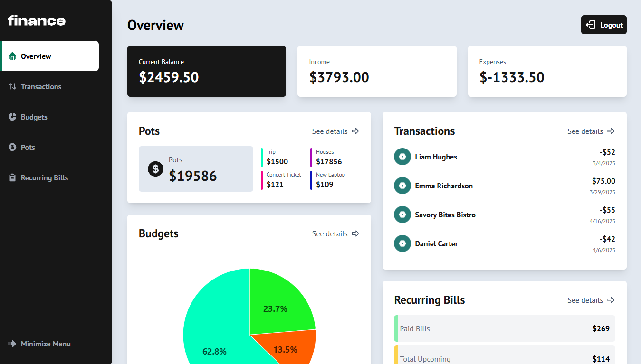Open See details link for Recurring Bills
Image resolution: width=641 pixels, height=364 pixels.
click(x=591, y=300)
